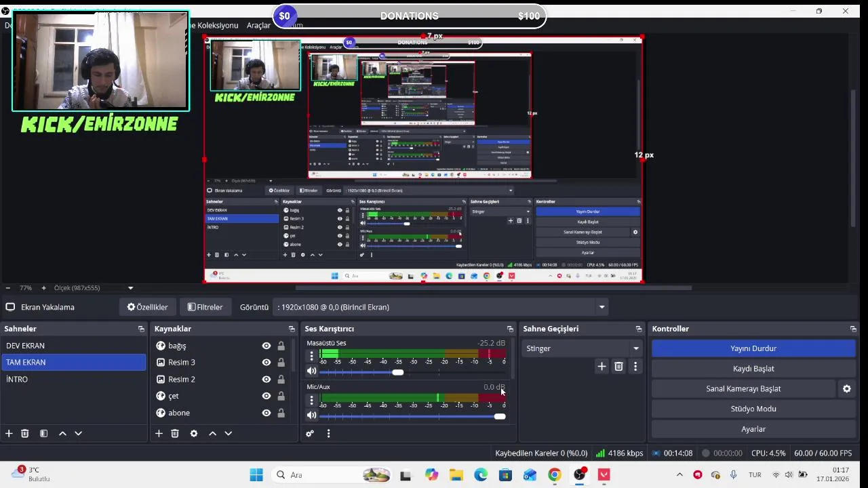This screenshot has width=868, height=488.
Task: Toggle visibility eye for bağış source
Action: pyautogui.click(x=267, y=346)
